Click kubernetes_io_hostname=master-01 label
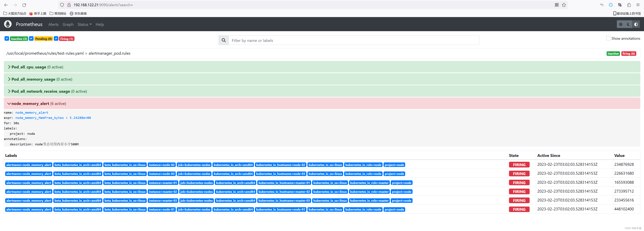 tap(284, 183)
